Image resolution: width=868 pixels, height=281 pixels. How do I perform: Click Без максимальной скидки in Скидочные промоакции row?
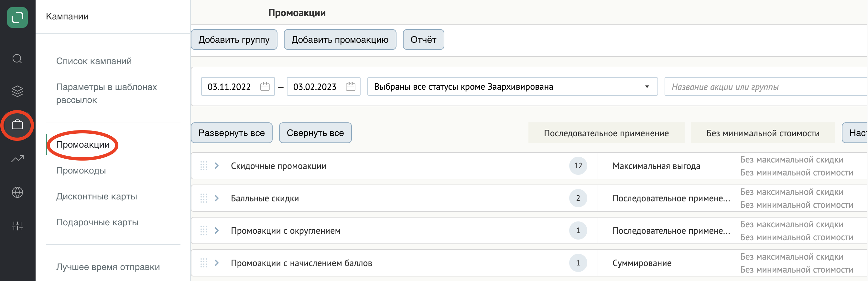792,160
